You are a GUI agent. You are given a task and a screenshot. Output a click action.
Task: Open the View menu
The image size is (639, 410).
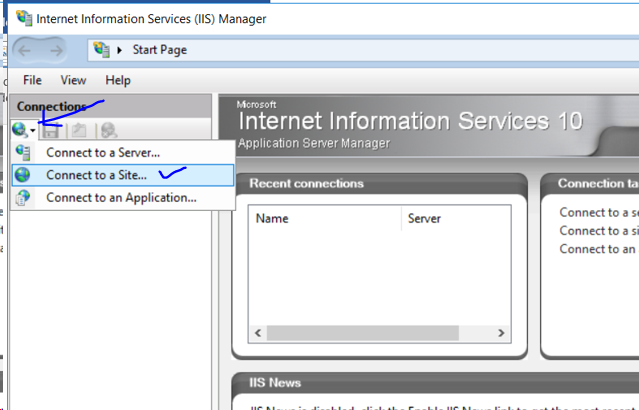(73, 80)
